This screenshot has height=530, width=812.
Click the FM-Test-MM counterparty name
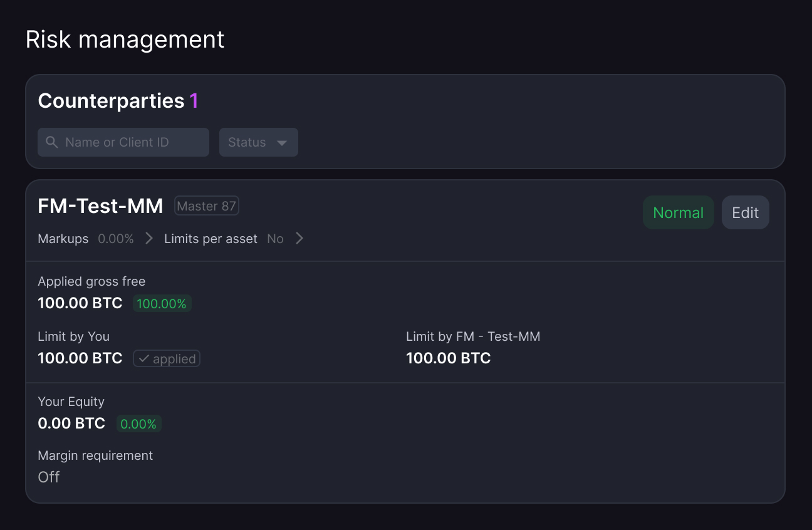[100, 206]
